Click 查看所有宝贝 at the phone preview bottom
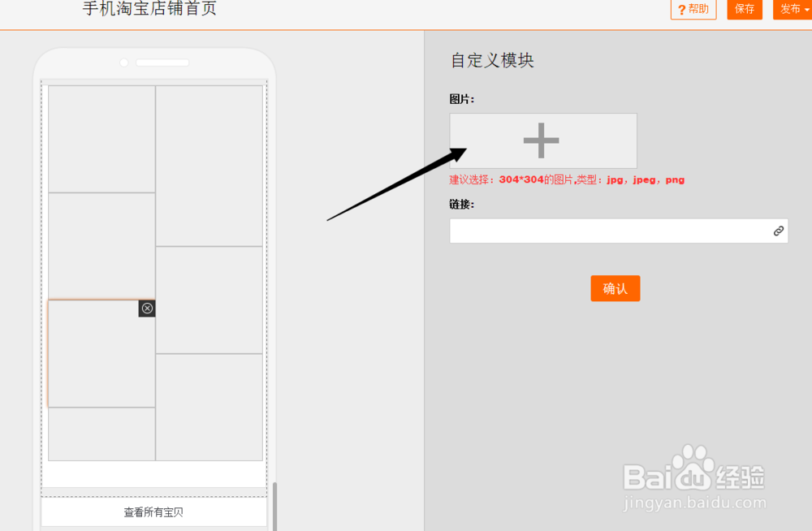This screenshot has width=812, height=531. 153,512
